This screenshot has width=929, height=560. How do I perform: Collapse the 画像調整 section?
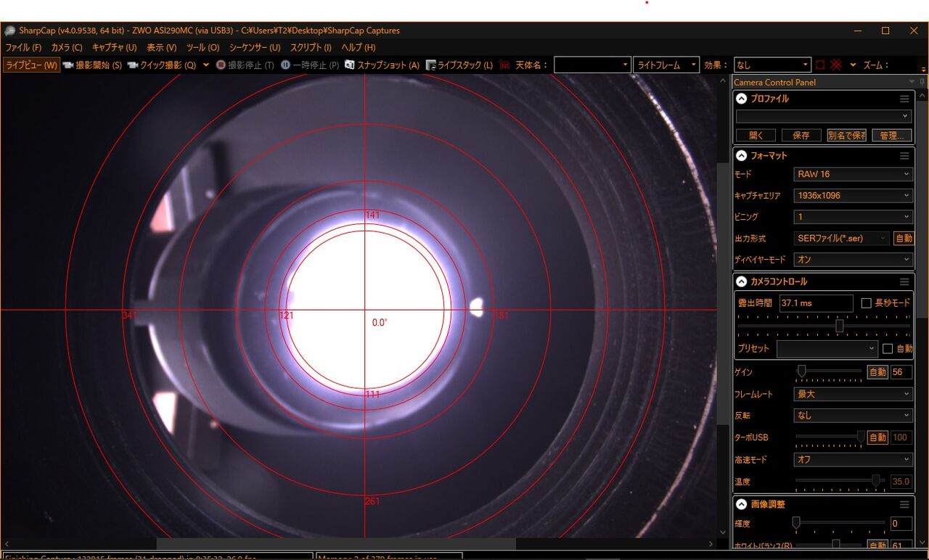tap(742, 504)
